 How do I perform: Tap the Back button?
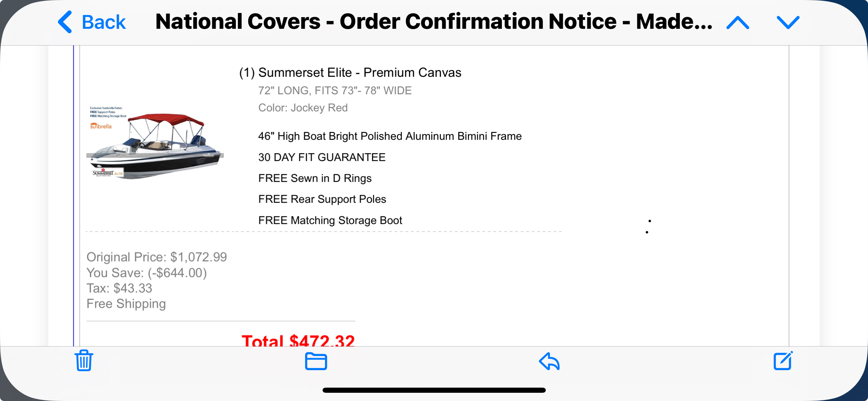point(92,22)
